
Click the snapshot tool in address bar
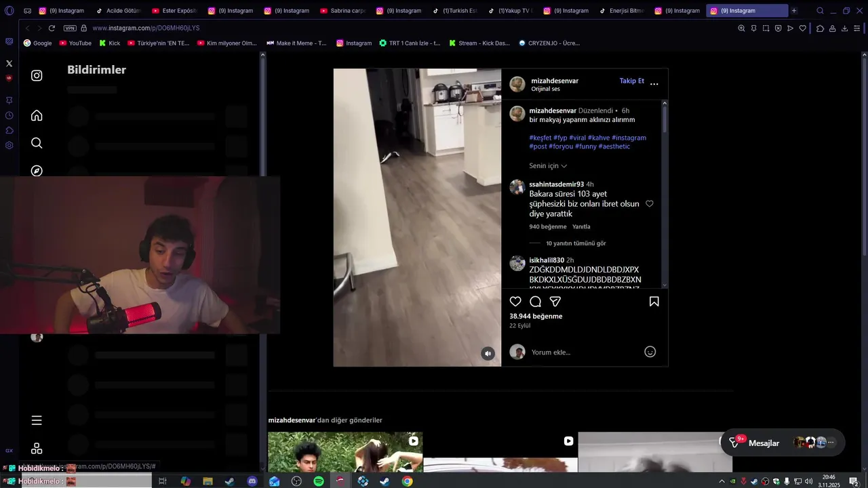[x=766, y=28]
